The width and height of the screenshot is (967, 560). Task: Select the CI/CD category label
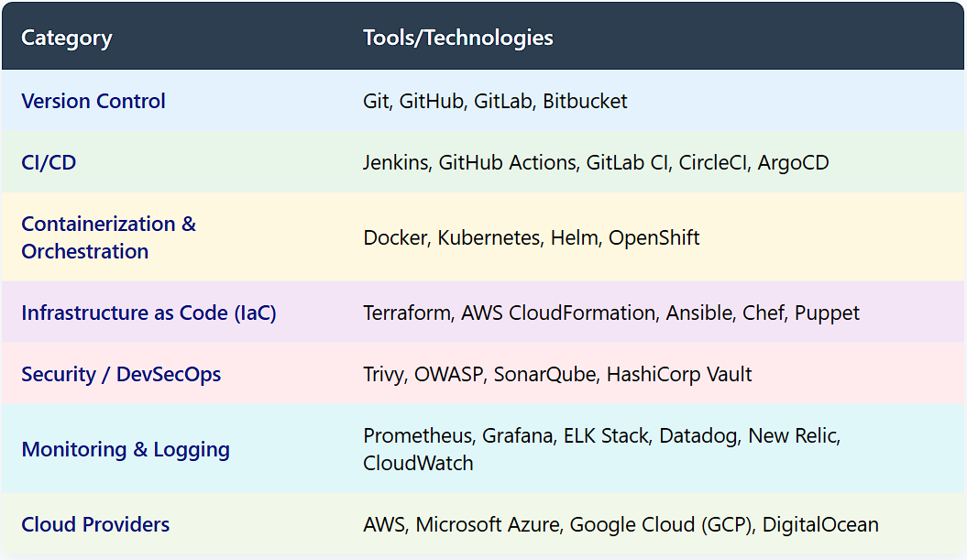pos(49,162)
